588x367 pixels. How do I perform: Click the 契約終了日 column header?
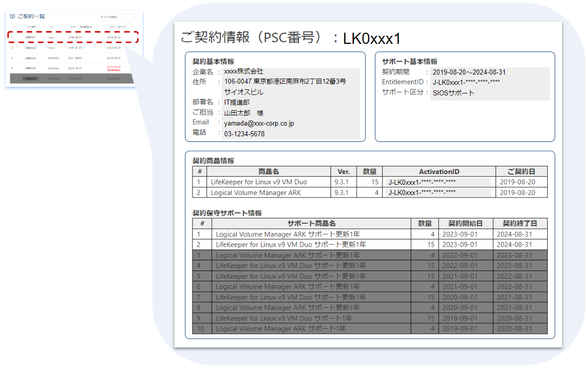pyautogui.click(x=520, y=224)
